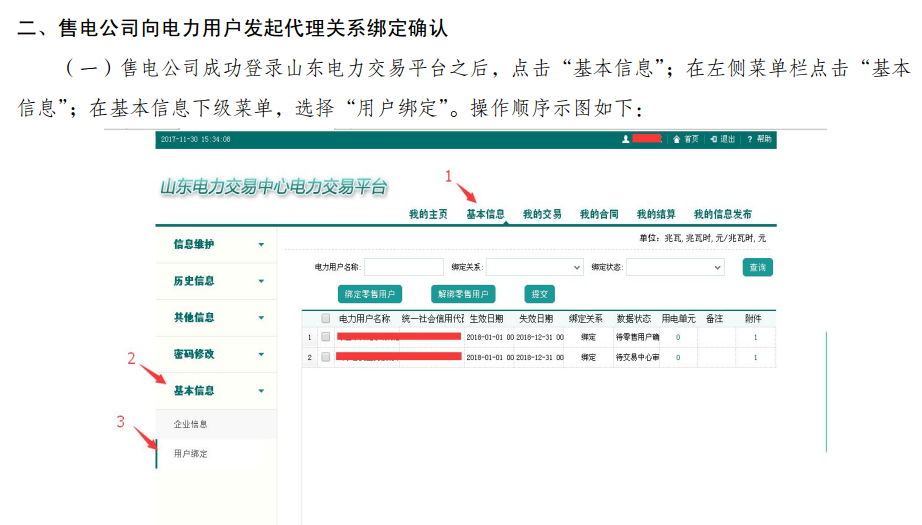This screenshot has width=922, height=525.
Task: Open the 我的合同 tab
Action: click(x=599, y=215)
